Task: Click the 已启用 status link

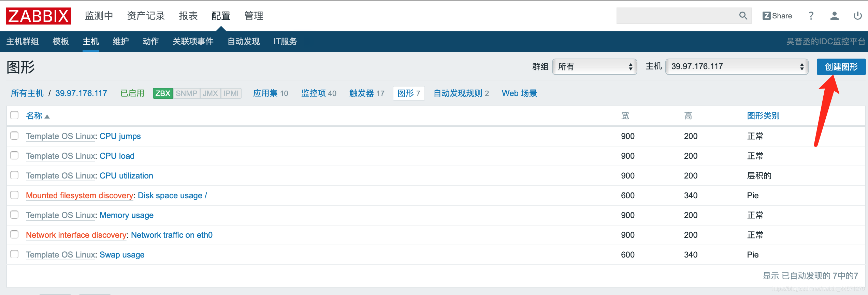Action: (132, 93)
